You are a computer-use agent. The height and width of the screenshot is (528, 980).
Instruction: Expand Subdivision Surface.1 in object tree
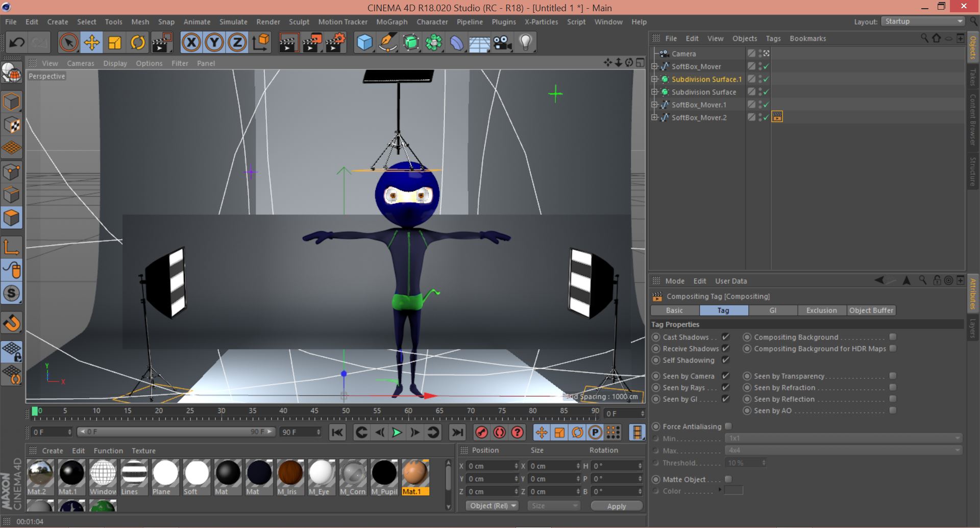[654, 79]
